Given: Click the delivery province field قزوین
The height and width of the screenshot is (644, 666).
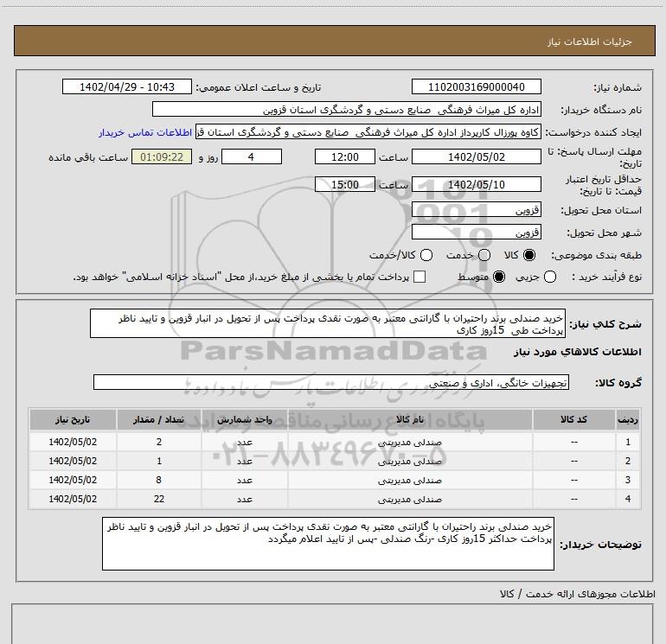Looking at the screenshot, I should pyautogui.click(x=476, y=210).
